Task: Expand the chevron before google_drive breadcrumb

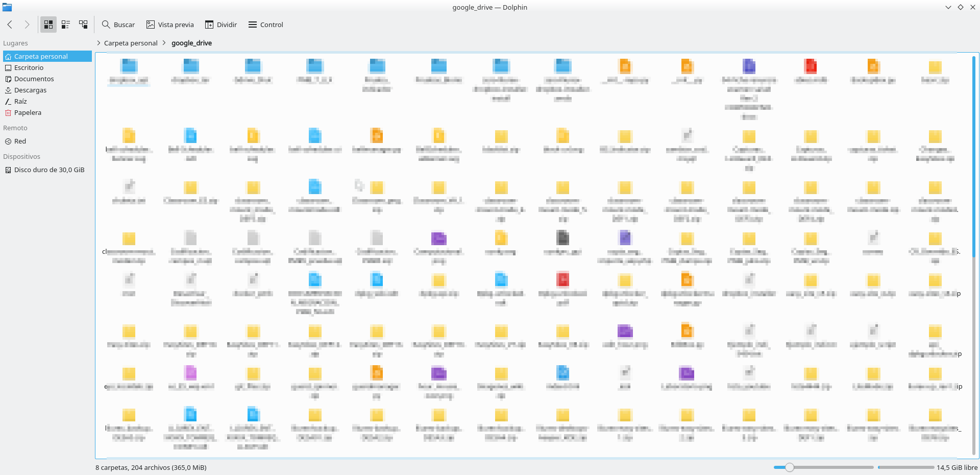Action: (x=164, y=43)
